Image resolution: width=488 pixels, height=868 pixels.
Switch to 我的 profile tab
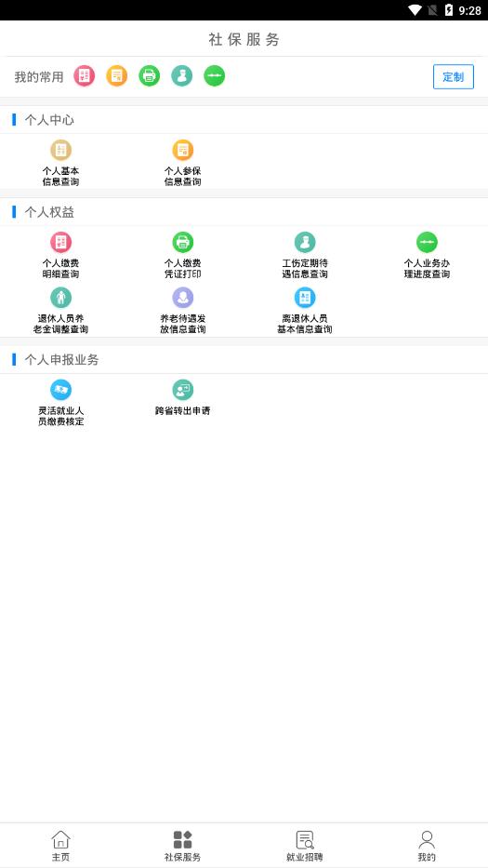[x=427, y=846]
